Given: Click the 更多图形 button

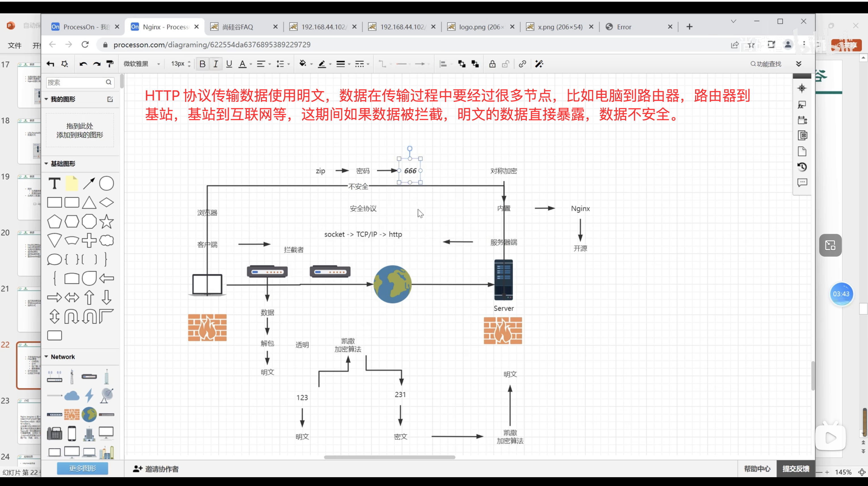Looking at the screenshot, I should [83, 468].
